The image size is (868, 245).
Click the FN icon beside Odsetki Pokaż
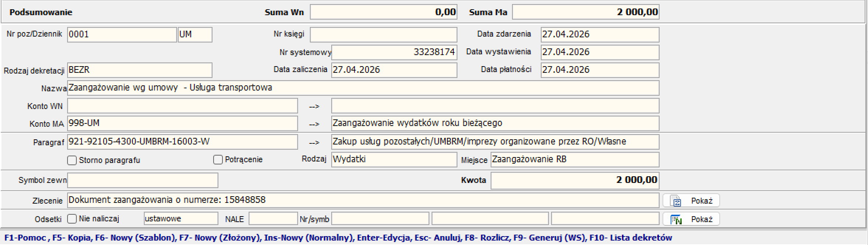[x=676, y=219]
